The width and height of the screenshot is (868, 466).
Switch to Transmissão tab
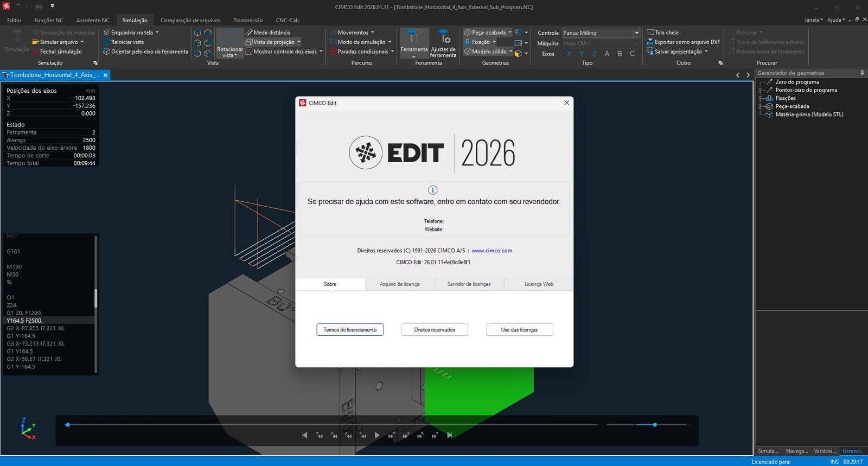(248, 20)
